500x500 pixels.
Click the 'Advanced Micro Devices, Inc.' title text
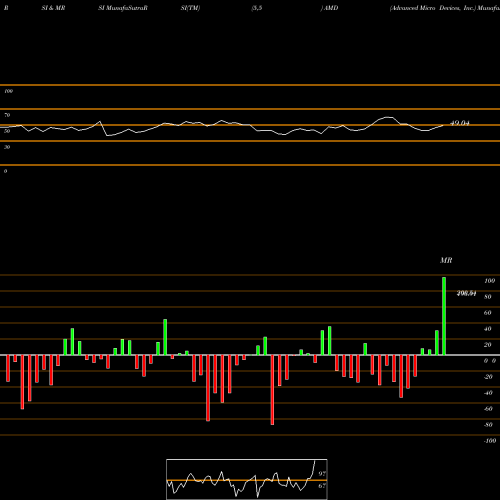pos(433,8)
